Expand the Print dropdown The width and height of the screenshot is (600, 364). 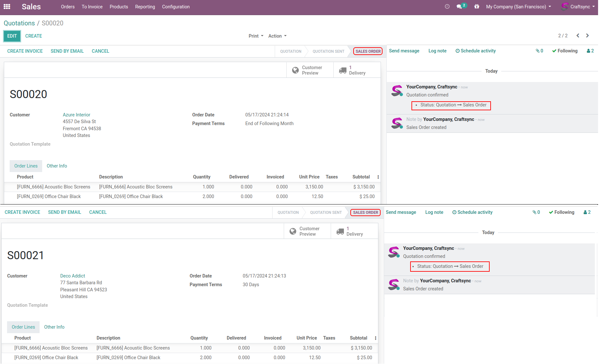pyautogui.click(x=256, y=36)
